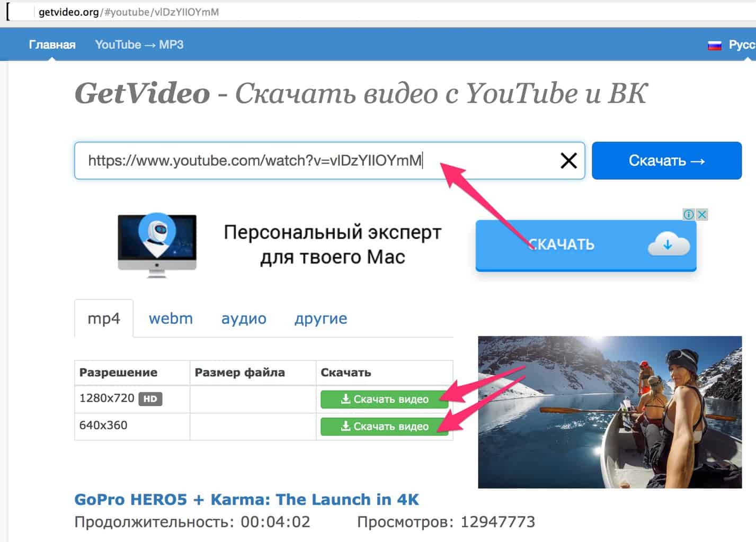Click the HD badge in the 1280x720 row
The width and height of the screenshot is (756, 542).
(150, 399)
